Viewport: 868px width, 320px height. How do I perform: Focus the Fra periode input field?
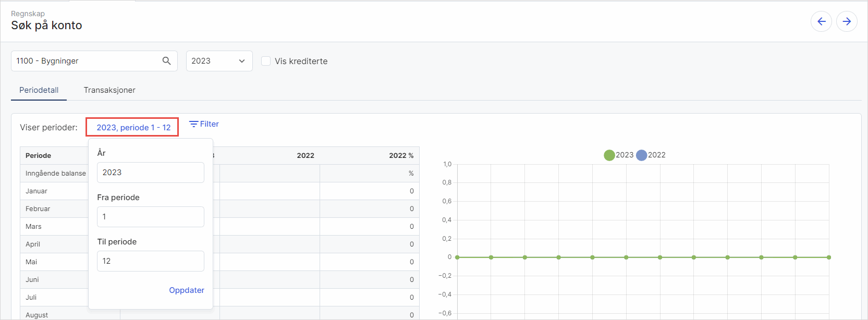click(150, 217)
